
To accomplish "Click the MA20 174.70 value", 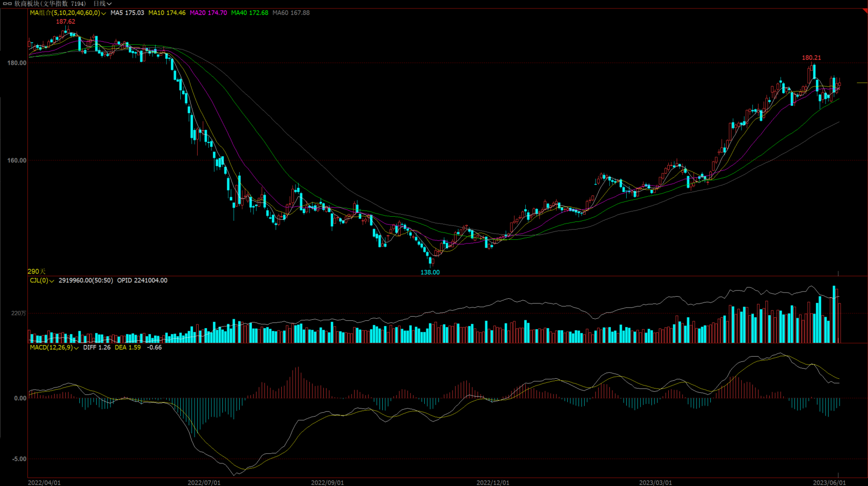I will tap(208, 13).
